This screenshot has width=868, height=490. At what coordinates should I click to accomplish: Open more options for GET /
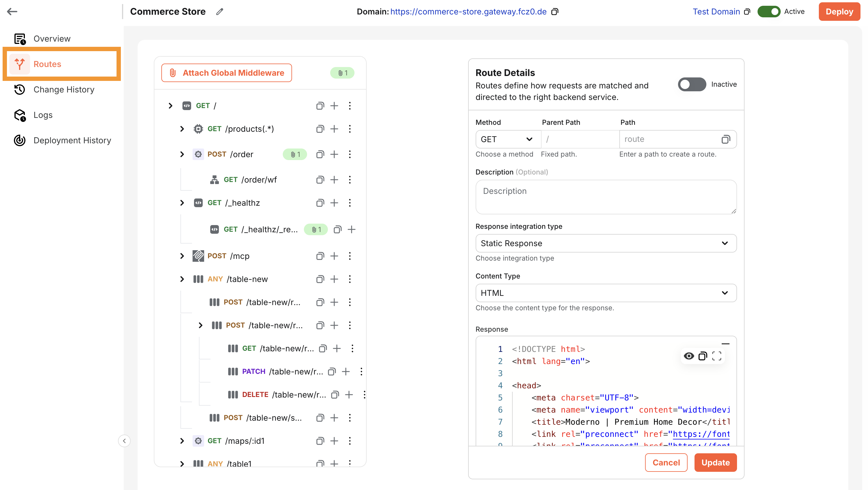pyautogui.click(x=350, y=106)
